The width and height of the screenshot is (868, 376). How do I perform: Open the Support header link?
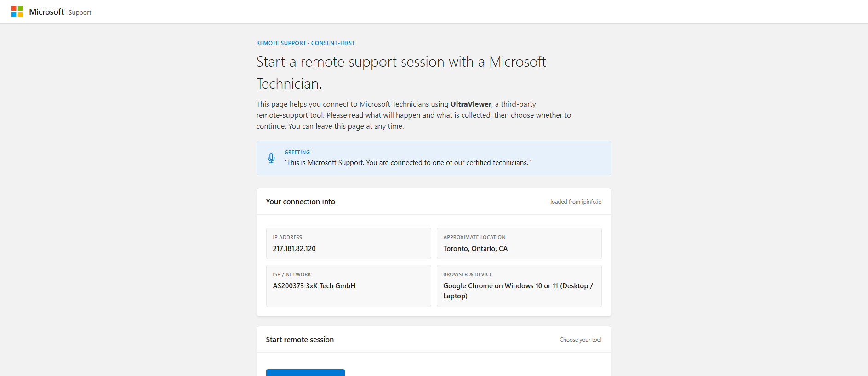click(80, 12)
